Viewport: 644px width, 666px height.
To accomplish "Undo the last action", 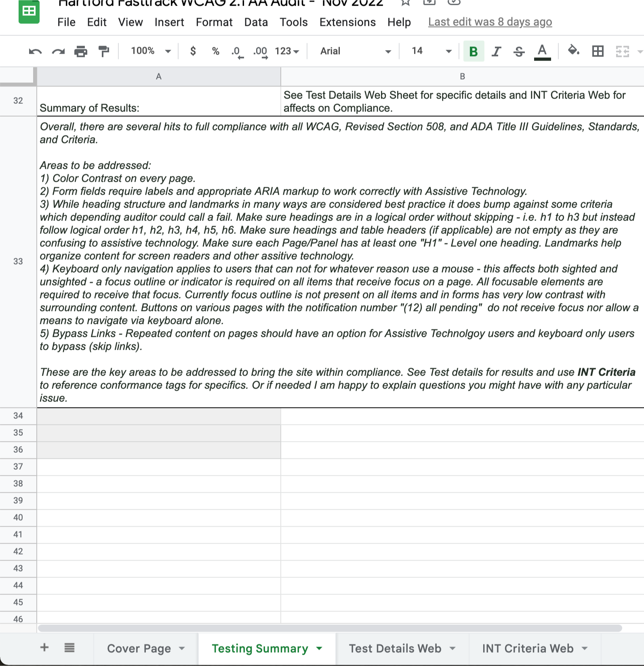I will coord(35,51).
